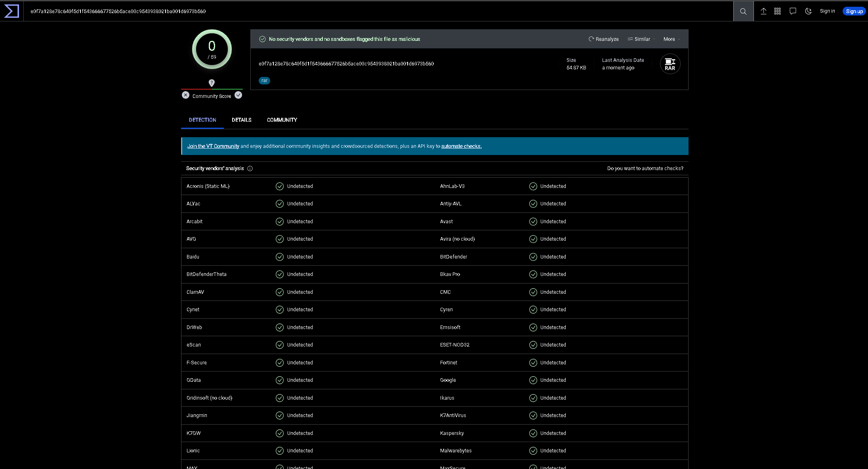Click the RAR file type icon

tap(670, 64)
